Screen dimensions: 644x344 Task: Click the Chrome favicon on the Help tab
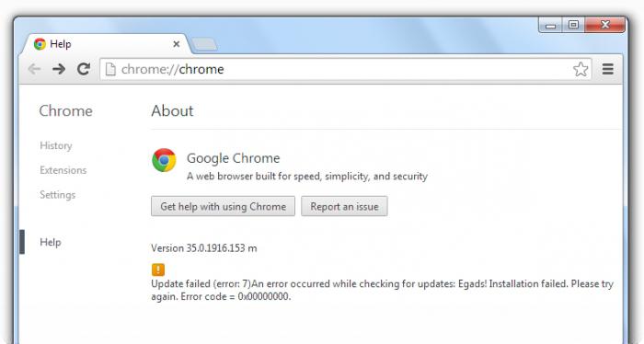[40, 44]
